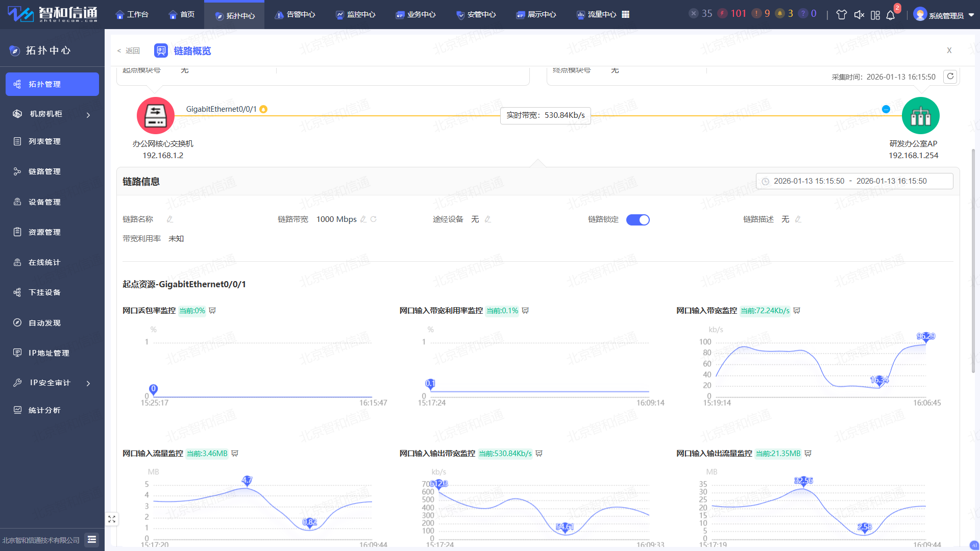The width and height of the screenshot is (980, 551).
Task: Open the notification bell
Action: (891, 15)
